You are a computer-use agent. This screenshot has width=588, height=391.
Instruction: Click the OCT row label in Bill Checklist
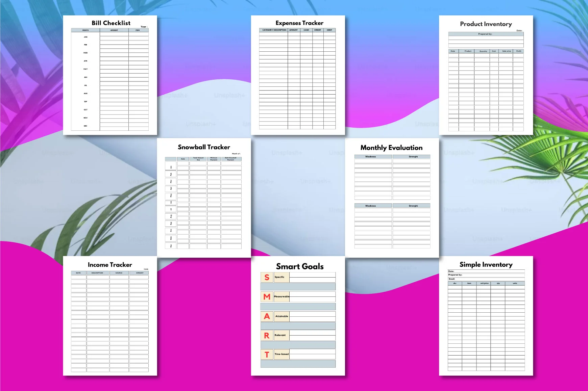[85, 109]
